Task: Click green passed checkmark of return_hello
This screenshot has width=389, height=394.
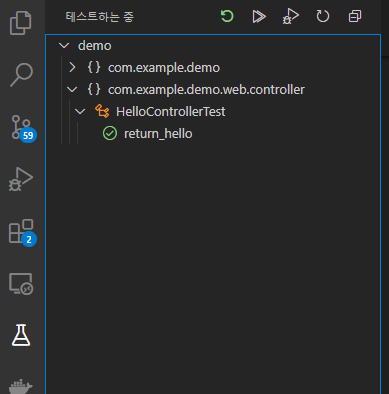Action: tap(110, 133)
